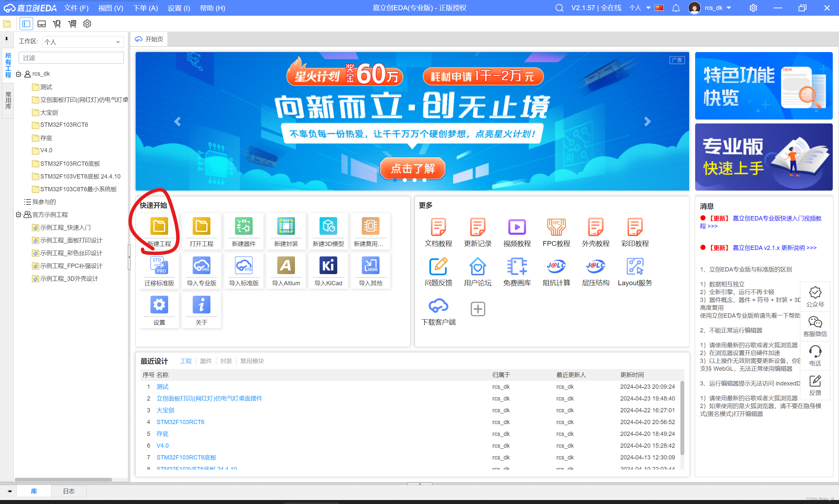Collapse the rcs_dk project tree node
The height and width of the screenshot is (504, 839).
[x=18, y=74]
